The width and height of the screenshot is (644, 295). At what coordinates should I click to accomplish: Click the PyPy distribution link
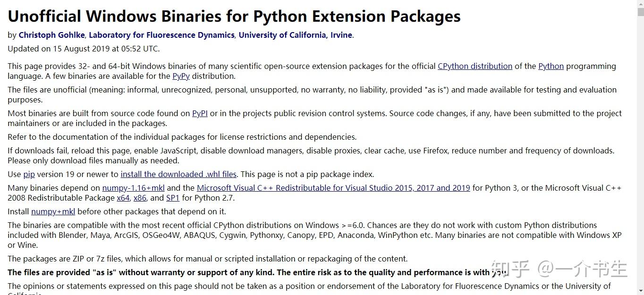point(181,76)
